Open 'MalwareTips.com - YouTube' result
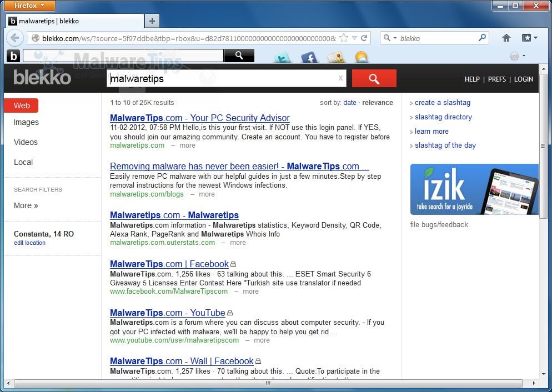The height and width of the screenshot is (392, 552). coord(168,313)
